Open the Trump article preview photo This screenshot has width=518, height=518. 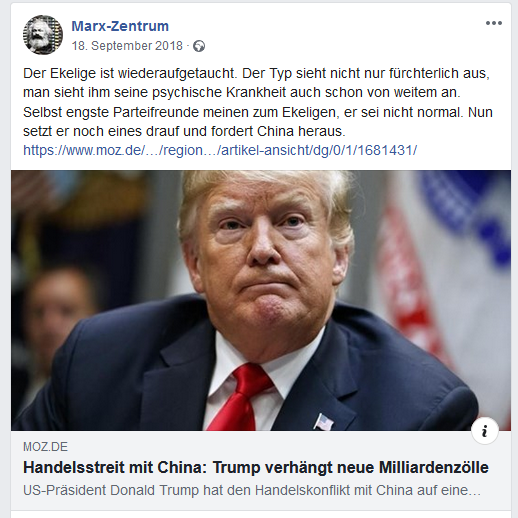tap(261, 300)
